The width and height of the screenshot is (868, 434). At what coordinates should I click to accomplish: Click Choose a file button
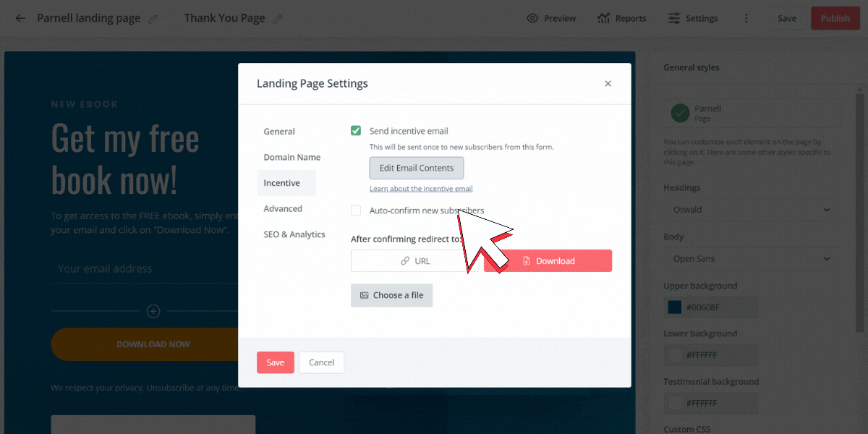click(392, 295)
